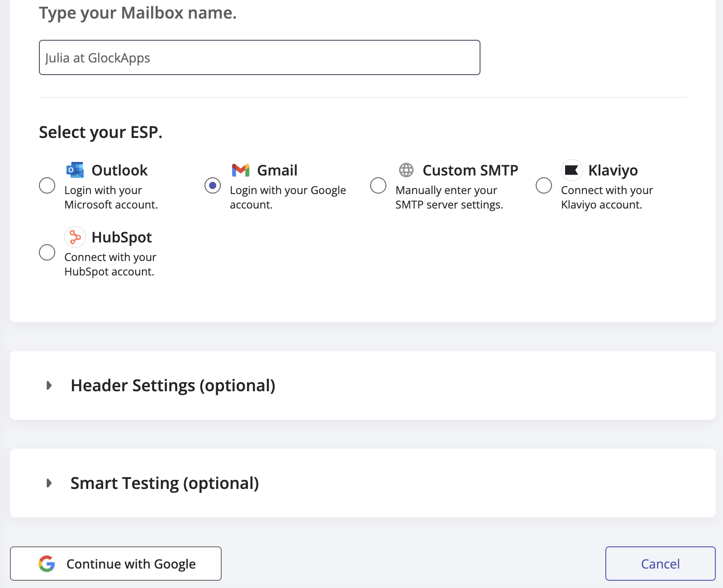Open the Smart Testing (optional) section title

[x=165, y=484]
